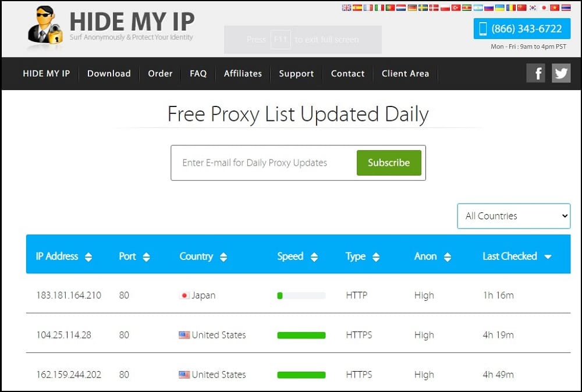
Task: Open the Order menu item
Action: [160, 73]
